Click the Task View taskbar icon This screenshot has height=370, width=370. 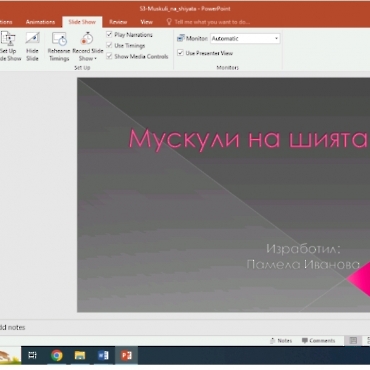tap(32, 355)
